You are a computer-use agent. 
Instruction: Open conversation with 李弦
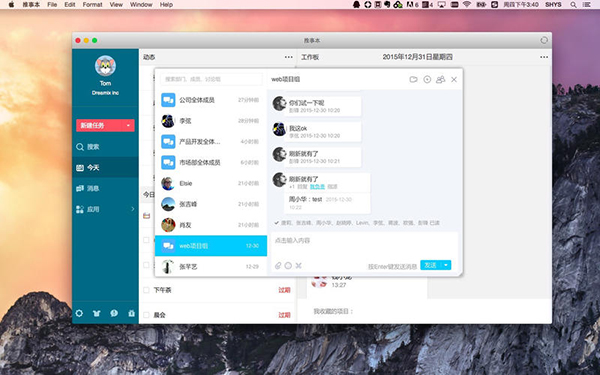pyautogui.click(x=211, y=121)
